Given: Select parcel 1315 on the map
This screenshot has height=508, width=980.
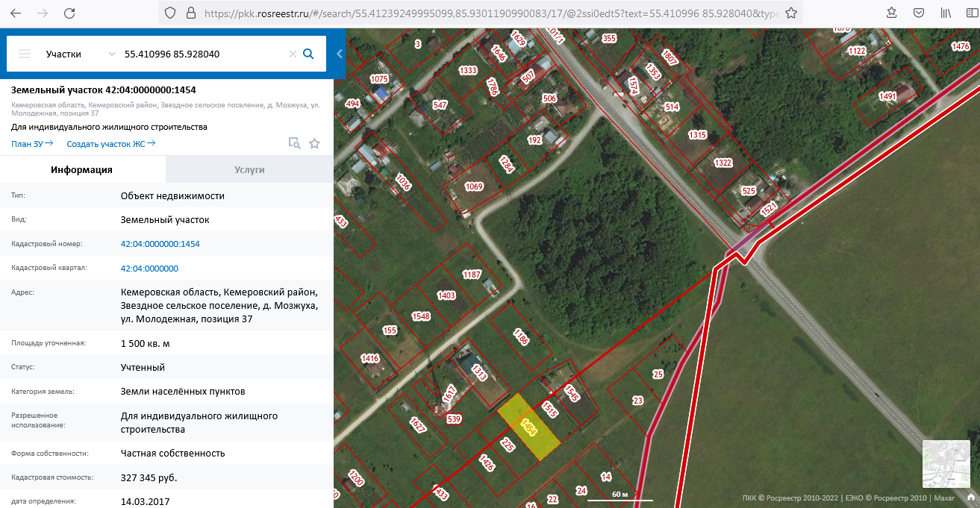Looking at the screenshot, I should pyautogui.click(x=698, y=135).
